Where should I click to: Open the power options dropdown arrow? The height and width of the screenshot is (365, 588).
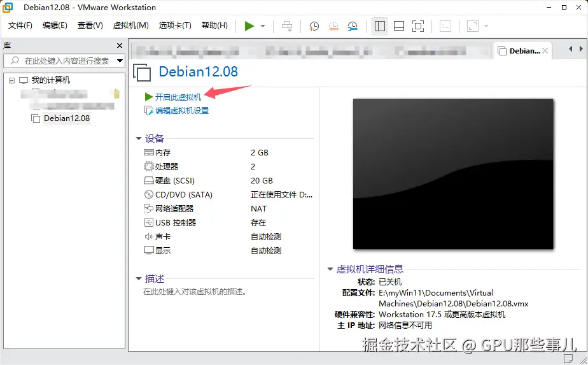263,26
